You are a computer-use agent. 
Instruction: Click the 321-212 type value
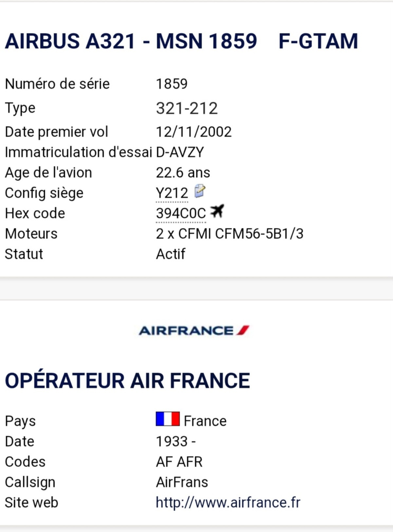pyautogui.click(x=187, y=108)
